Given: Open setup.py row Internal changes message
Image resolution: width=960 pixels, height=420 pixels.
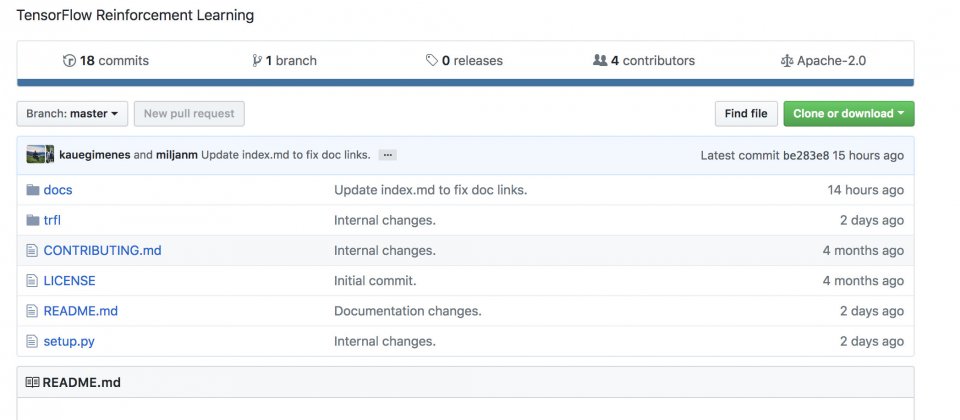Looking at the screenshot, I should pos(384,341).
